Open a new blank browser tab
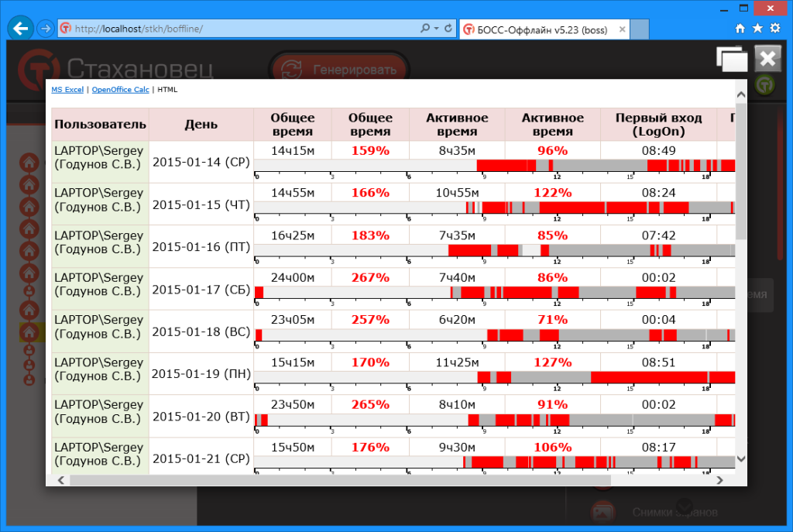This screenshot has width=793, height=532. (x=640, y=29)
